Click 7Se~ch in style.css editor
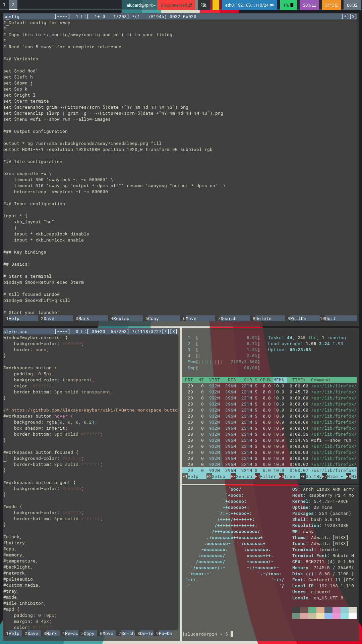The image size is (362, 644). pos(125,633)
